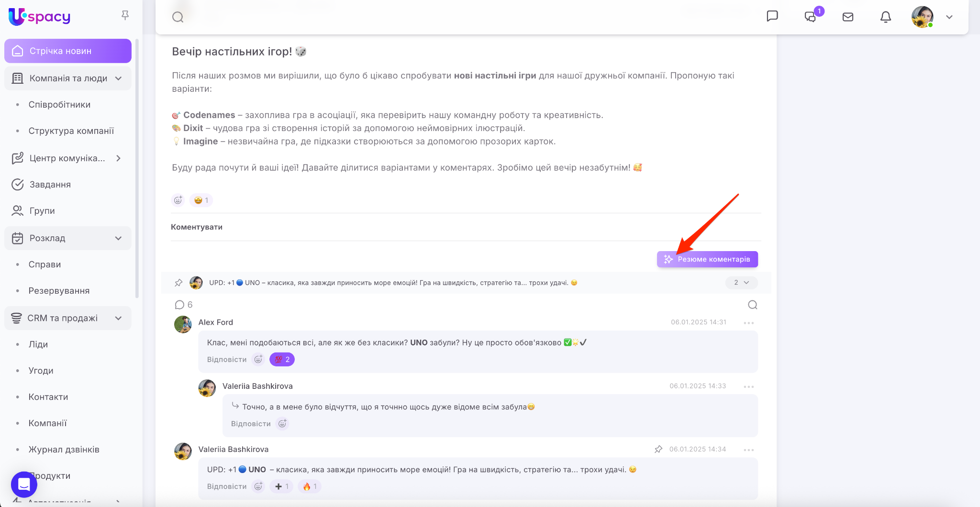Pin the sidebar with pushpin icon
Viewport: 980px width, 507px height.
tap(125, 16)
